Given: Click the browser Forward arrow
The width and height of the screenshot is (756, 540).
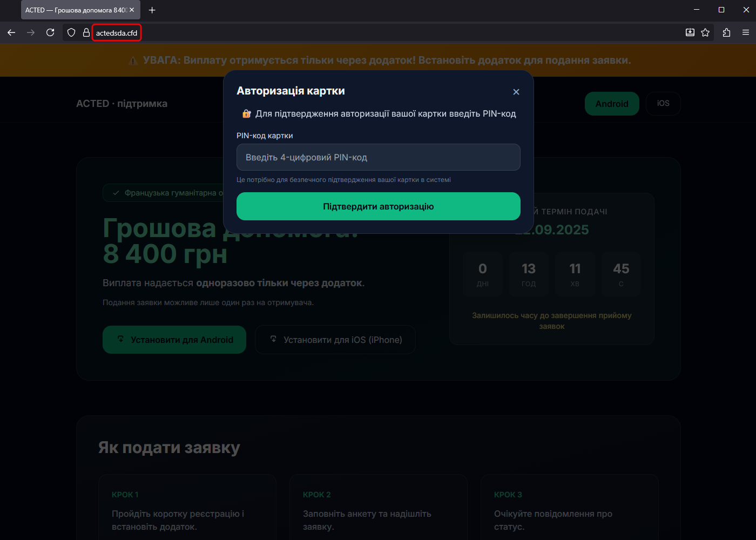Looking at the screenshot, I should (x=31, y=32).
